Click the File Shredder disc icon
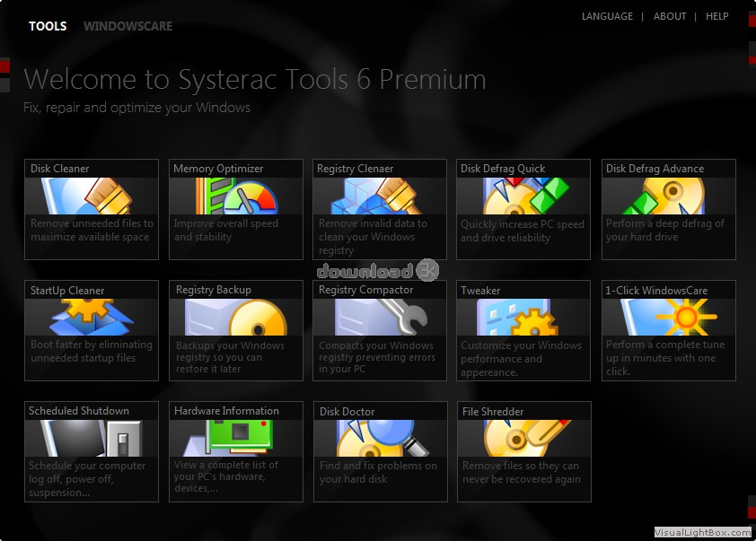The image size is (756, 541). click(x=527, y=439)
